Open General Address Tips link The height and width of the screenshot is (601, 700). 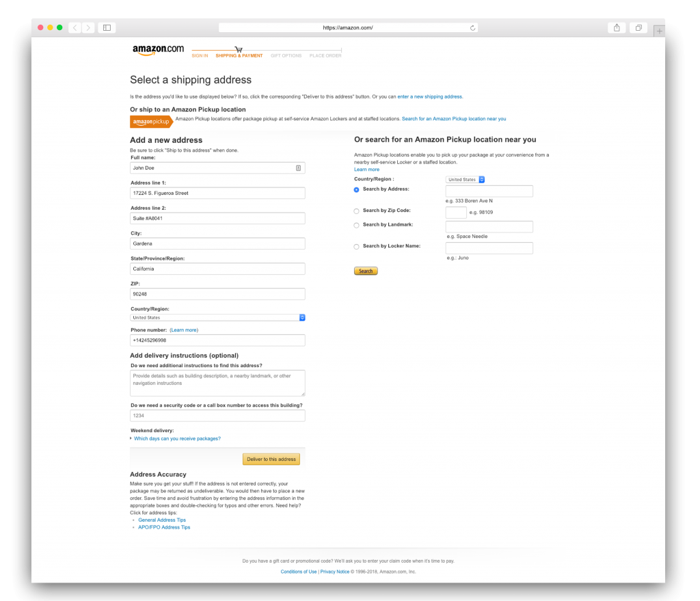(x=162, y=520)
